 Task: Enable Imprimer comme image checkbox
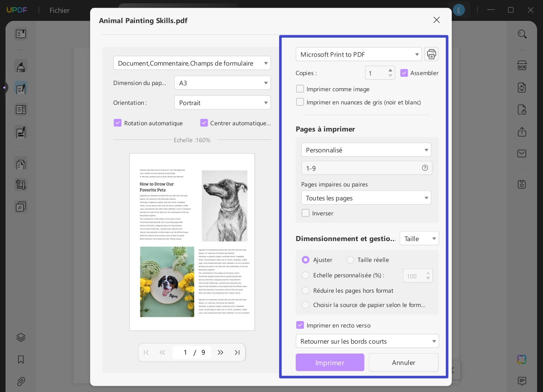(x=300, y=89)
